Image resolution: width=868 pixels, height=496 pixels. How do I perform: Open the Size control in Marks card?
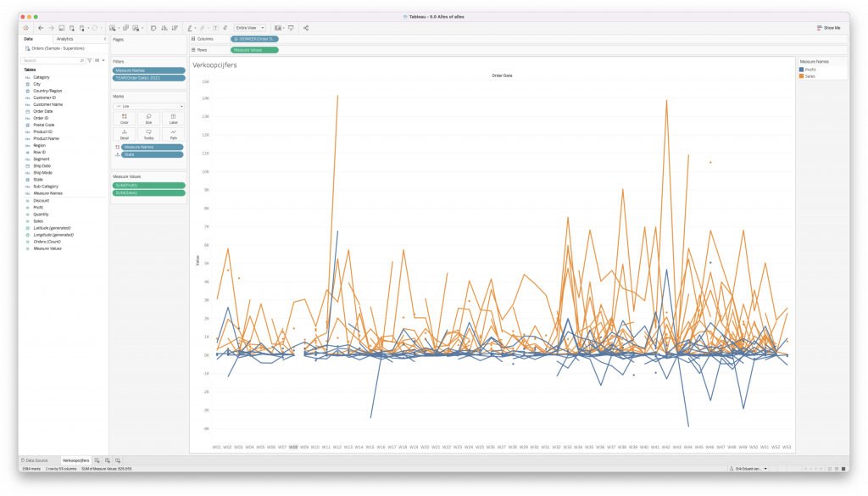(148, 118)
